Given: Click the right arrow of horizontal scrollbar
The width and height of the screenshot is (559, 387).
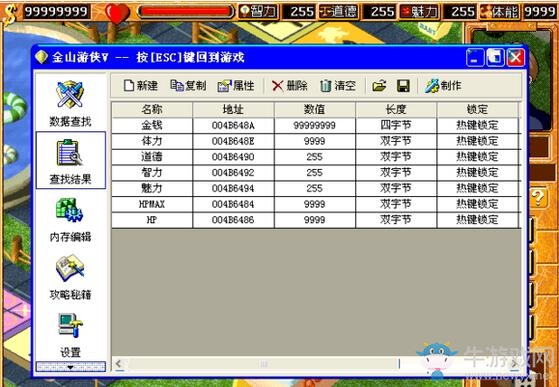Looking at the screenshot, I should 514,363.
